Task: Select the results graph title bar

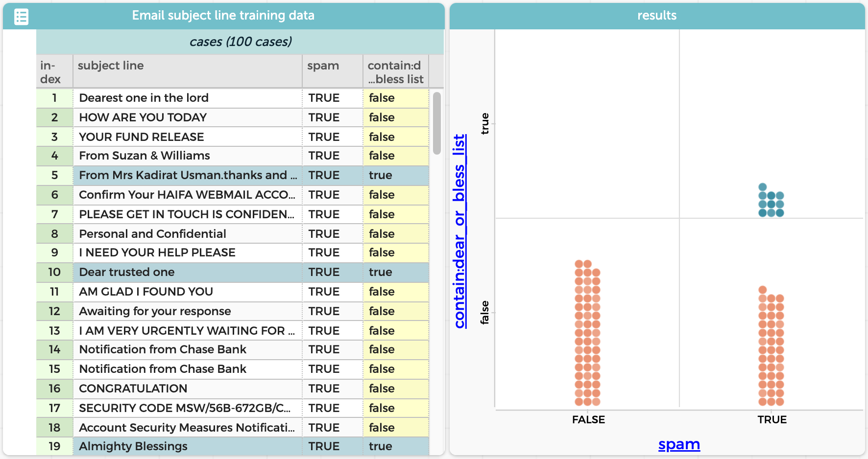Action: click(x=656, y=16)
